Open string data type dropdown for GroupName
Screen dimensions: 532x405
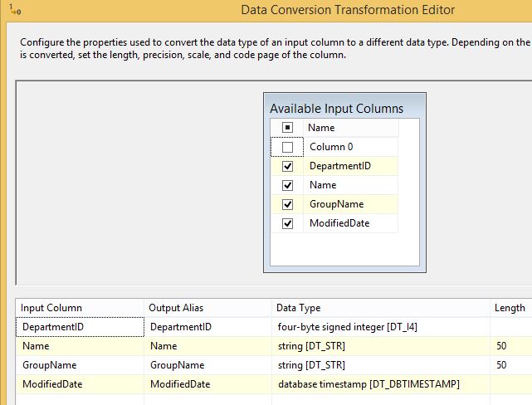coord(380,365)
